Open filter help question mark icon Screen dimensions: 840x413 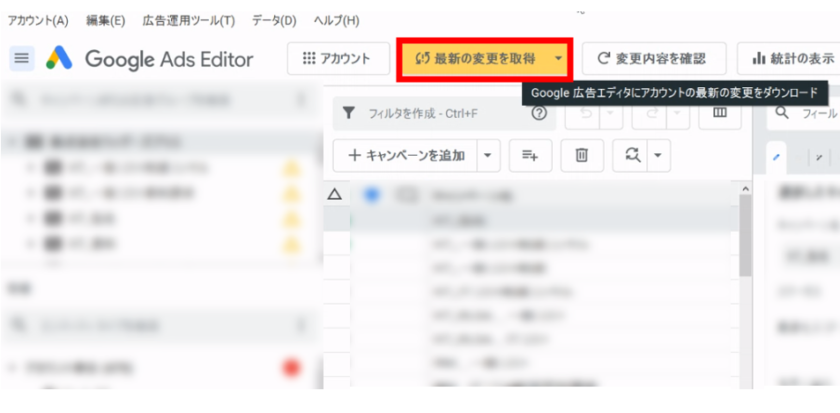[539, 113]
